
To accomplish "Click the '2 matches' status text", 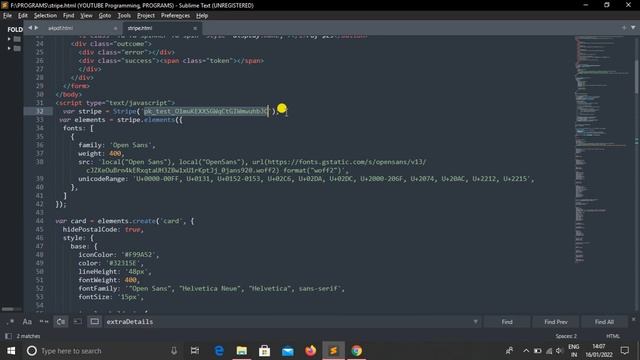I will pos(29,336).
